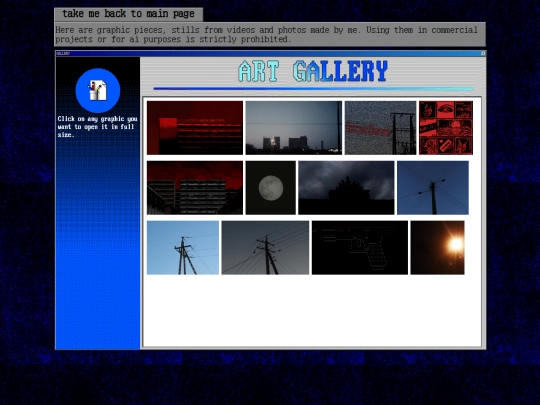The image size is (540, 405).
Task: Open the static-noise red text pylon thumbnail
Action: pyautogui.click(x=381, y=128)
